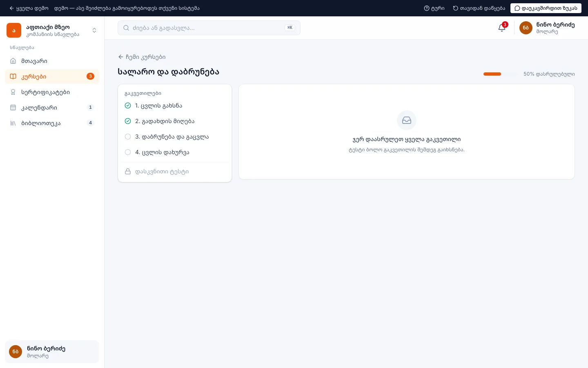The image size is (588, 368).
Task: Select the circle for დაბრუნება და გაცვლა
Action: click(128, 137)
